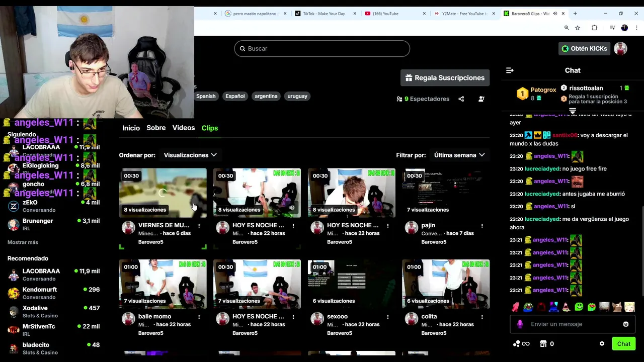Focus the Enviar un mensaje input

[573, 324]
